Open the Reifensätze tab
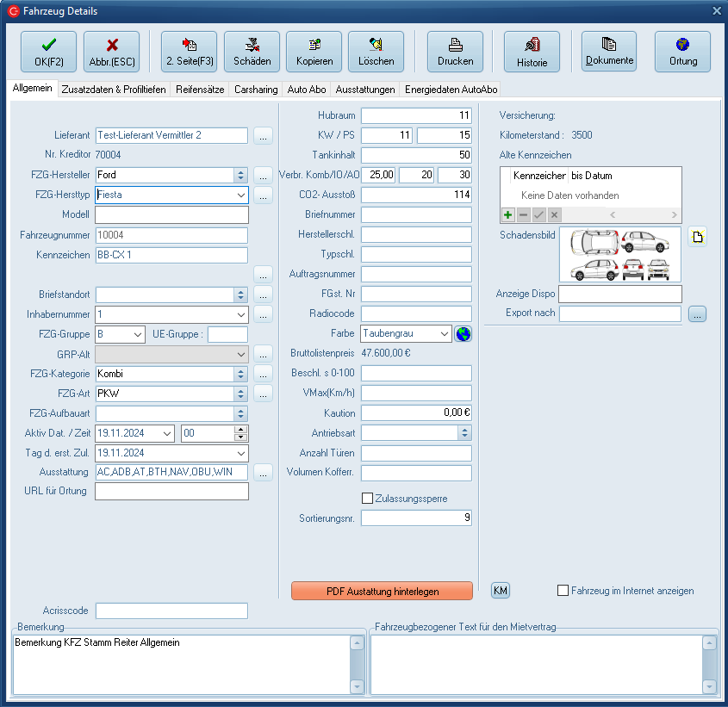The image size is (728, 707). (200, 90)
